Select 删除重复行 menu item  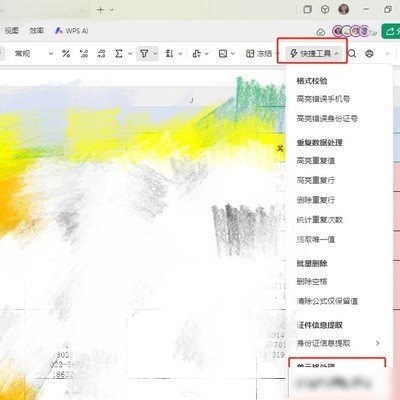[x=316, y=200]
